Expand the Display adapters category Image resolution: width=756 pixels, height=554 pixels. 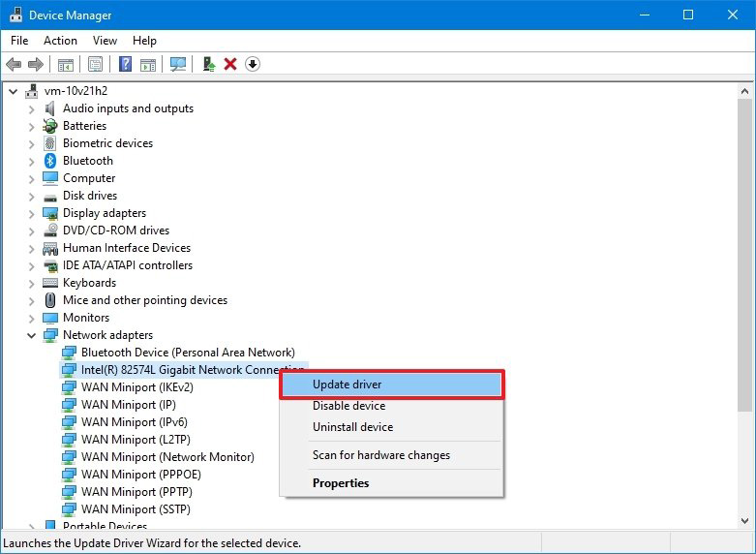[31, 213]
